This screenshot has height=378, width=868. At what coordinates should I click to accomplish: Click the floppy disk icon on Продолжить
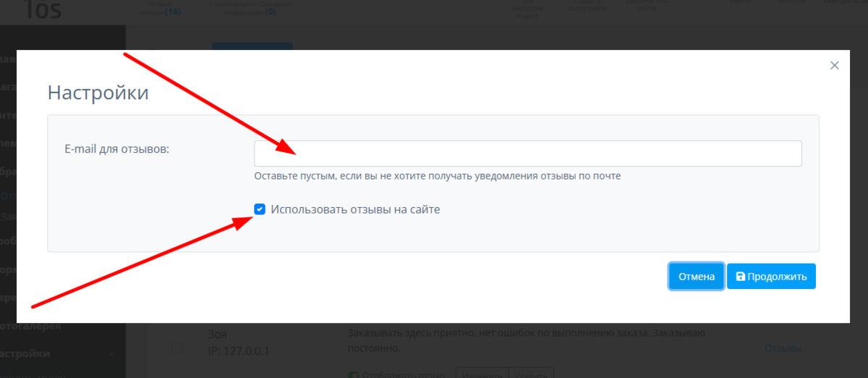(x=740, y=277)
